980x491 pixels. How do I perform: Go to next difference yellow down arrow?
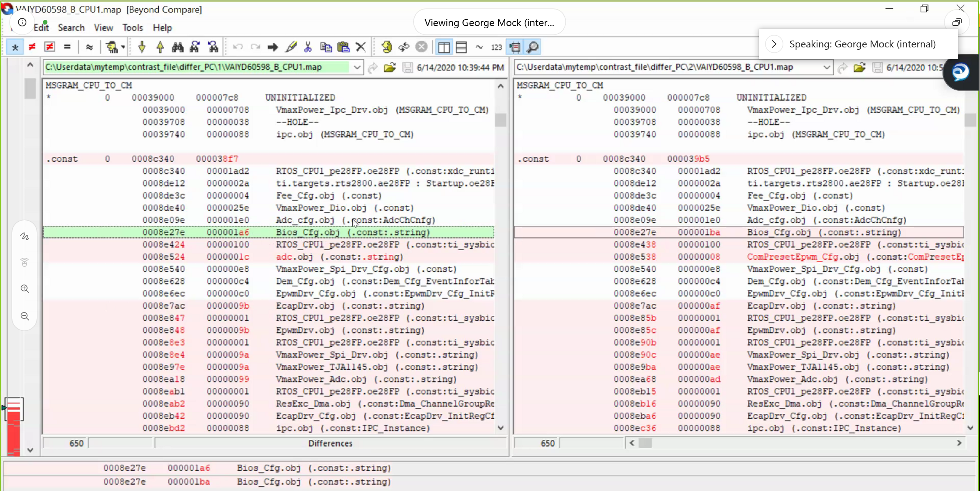[142, 47]
